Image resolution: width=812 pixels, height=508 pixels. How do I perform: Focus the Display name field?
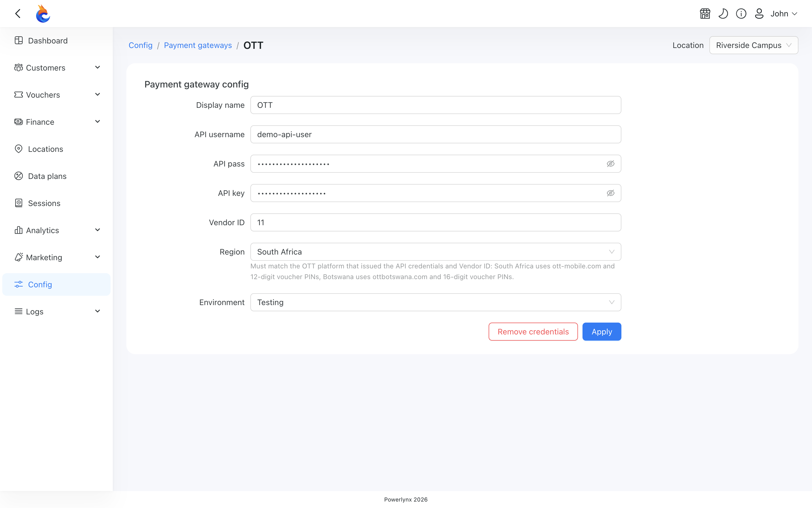pos(436,105)
